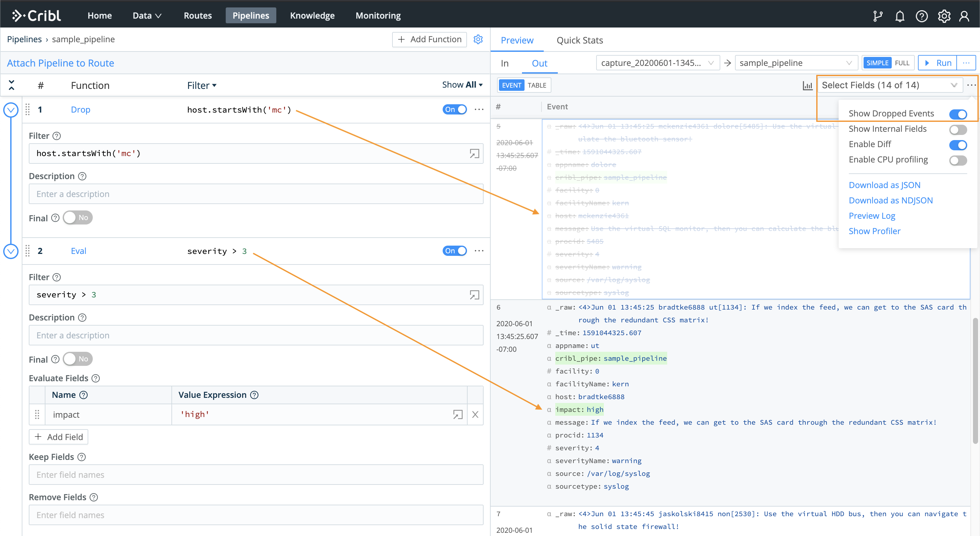This screenshot has height=536, width=980.
Task: Expand the Drop filter expression editor icon
Action: (x=474, y=154)
